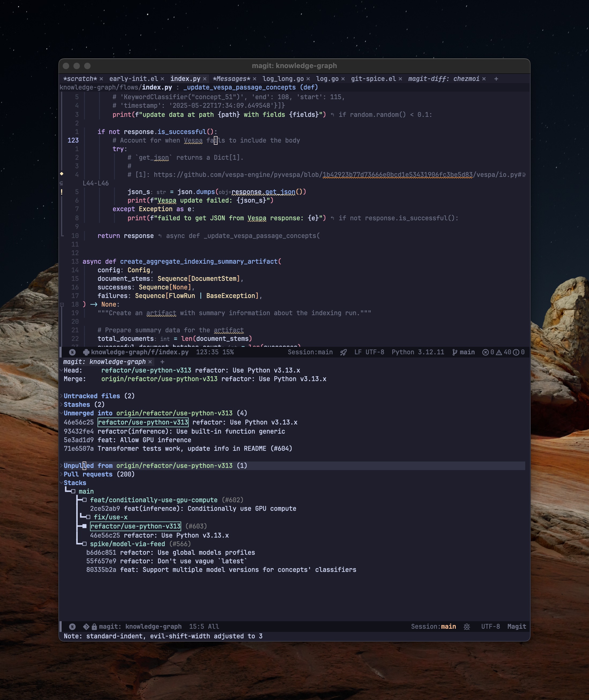Toggle the spike/model-via-feed branch box

pyautogui.click(x=84, y=544)
